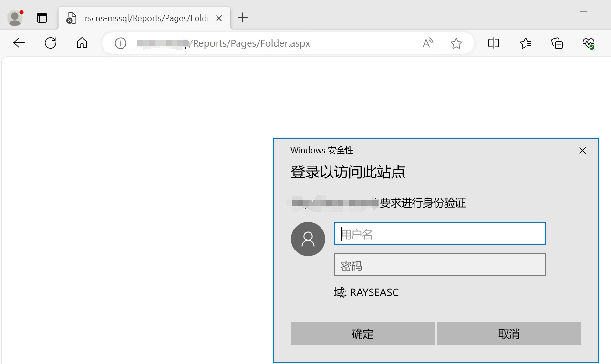This screenshot has width=611, height=364.
Task: Open a new browser tab
Action: [x=242, y=17]
